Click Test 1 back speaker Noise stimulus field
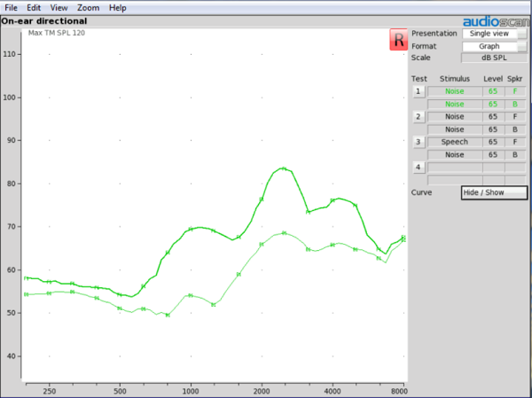Viewport: 532px width, 398px height. (x=455, y=105)
